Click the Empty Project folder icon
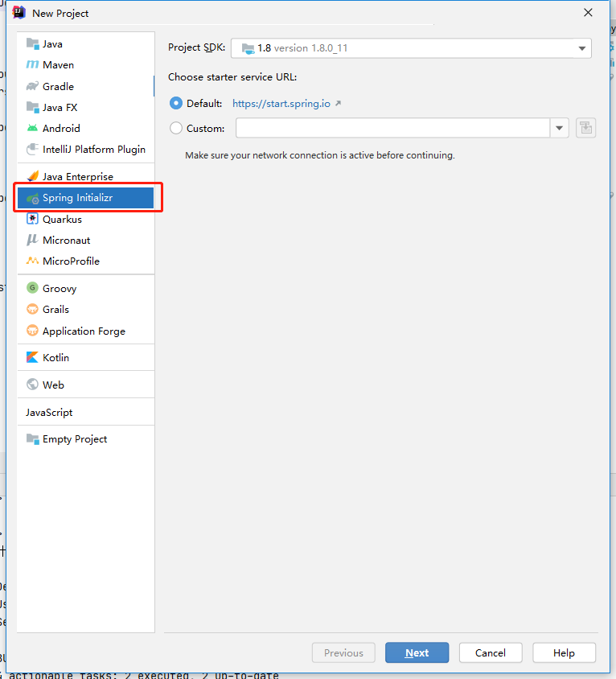This screenshot has width=616, height=679. point(32,438)
